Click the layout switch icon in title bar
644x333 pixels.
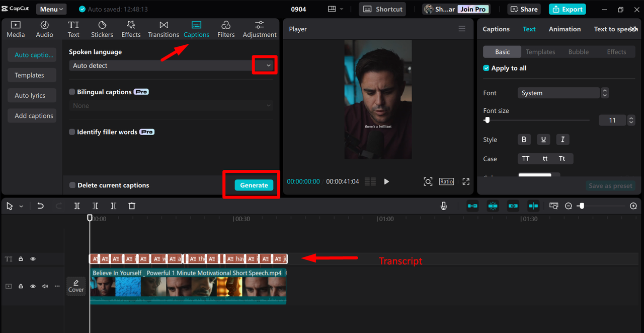click(x=336, y=9)
